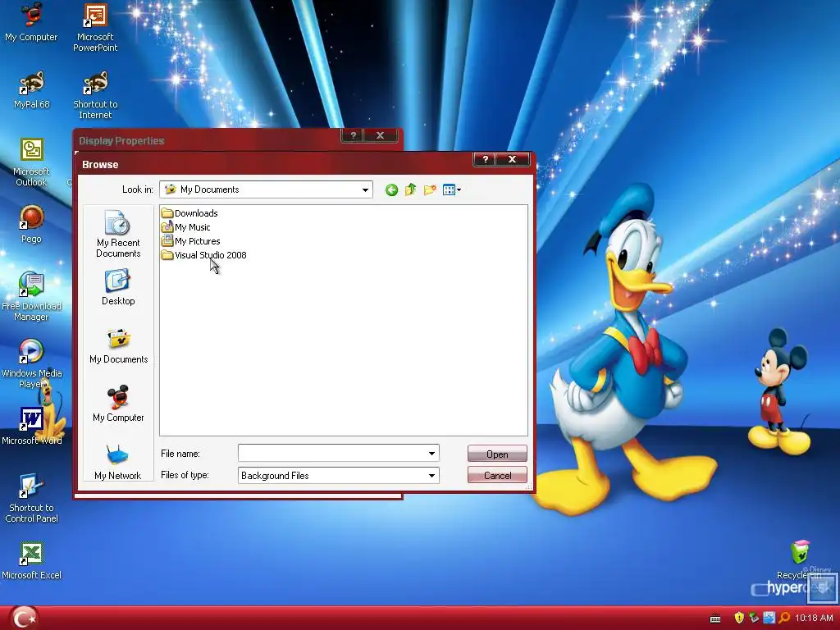Open the Views menu button in Browse dialog
Viewport: 840px width, 630px height.
(452, 189)
